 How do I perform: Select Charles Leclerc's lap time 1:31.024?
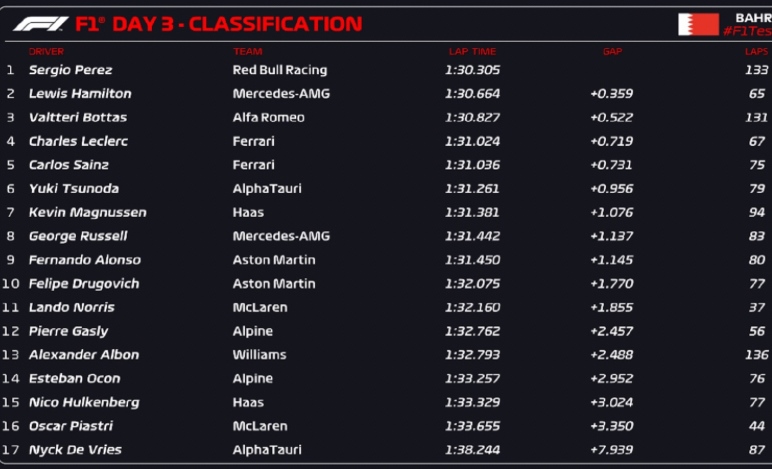click(x=472, y=141)
